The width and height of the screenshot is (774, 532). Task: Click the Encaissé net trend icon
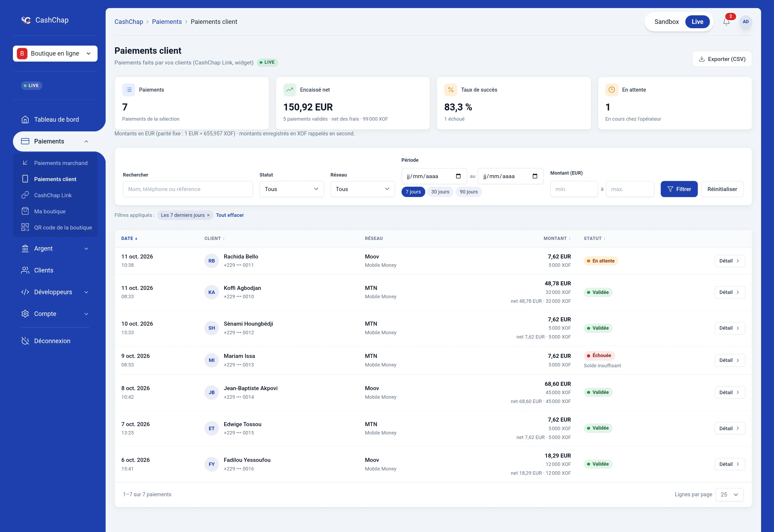pos(290,90)
